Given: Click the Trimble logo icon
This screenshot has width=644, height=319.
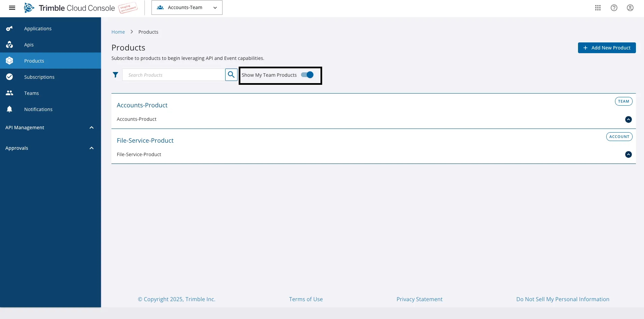Looking at the screenshot, I should pos(29,8).
